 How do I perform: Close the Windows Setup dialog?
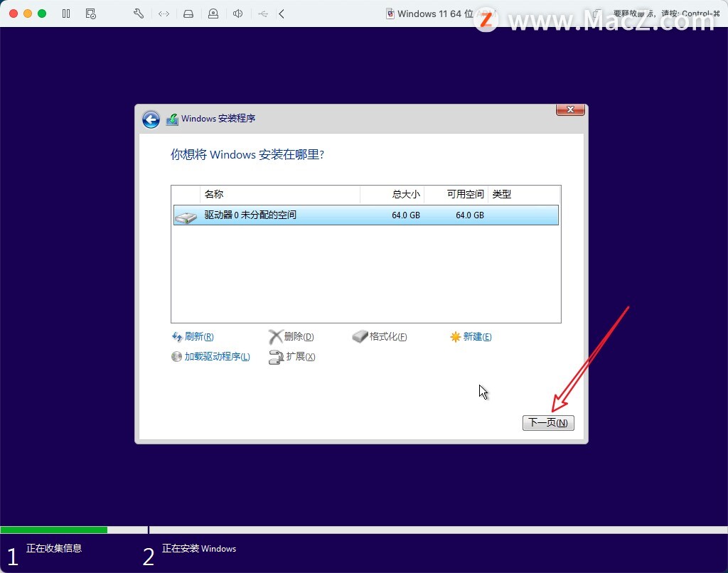click(x=570, y=109)
